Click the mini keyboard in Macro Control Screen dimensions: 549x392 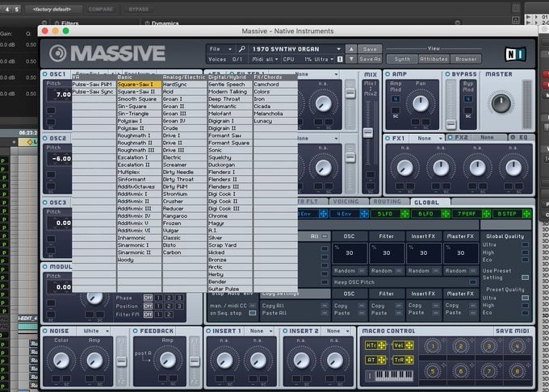coord(394,376)
